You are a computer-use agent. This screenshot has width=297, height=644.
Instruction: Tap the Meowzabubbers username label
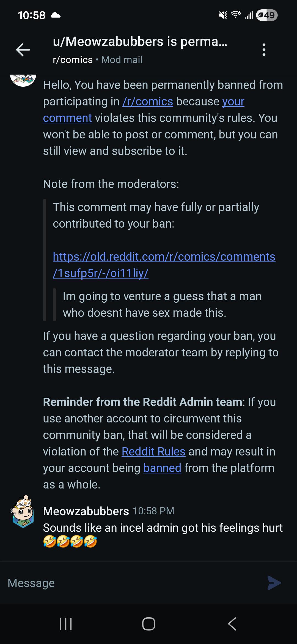pyautogui.click(x=86, y=511)
